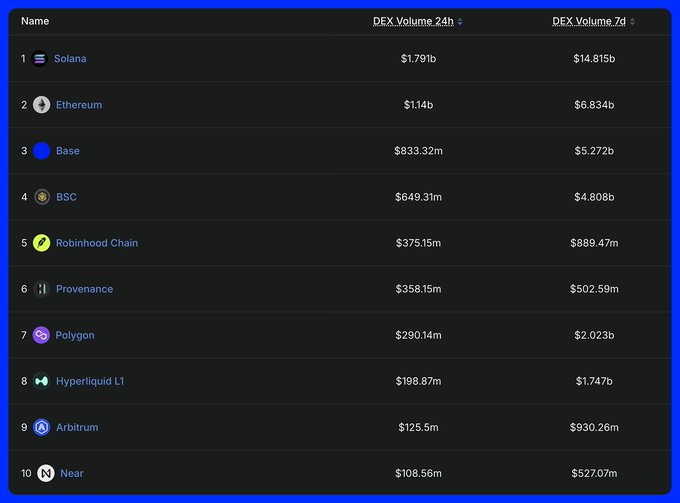The width and height of the screenshot is (680, 503).
Task: Select Base's 7d volume $5.272b
Action: click(x=594, y=151)
